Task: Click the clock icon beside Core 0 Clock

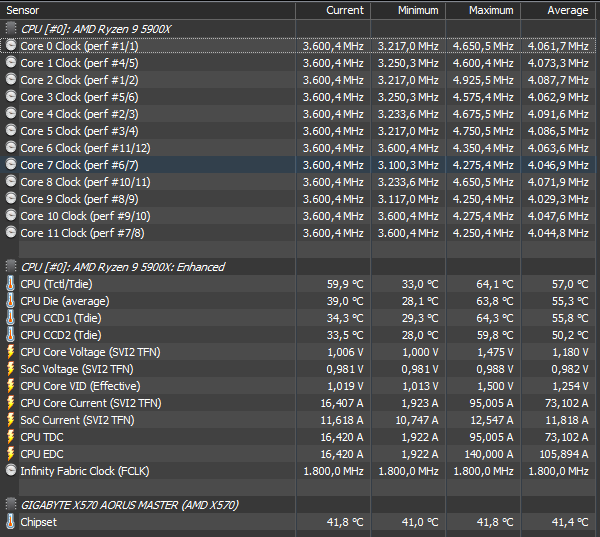Action: pos(11,46)
